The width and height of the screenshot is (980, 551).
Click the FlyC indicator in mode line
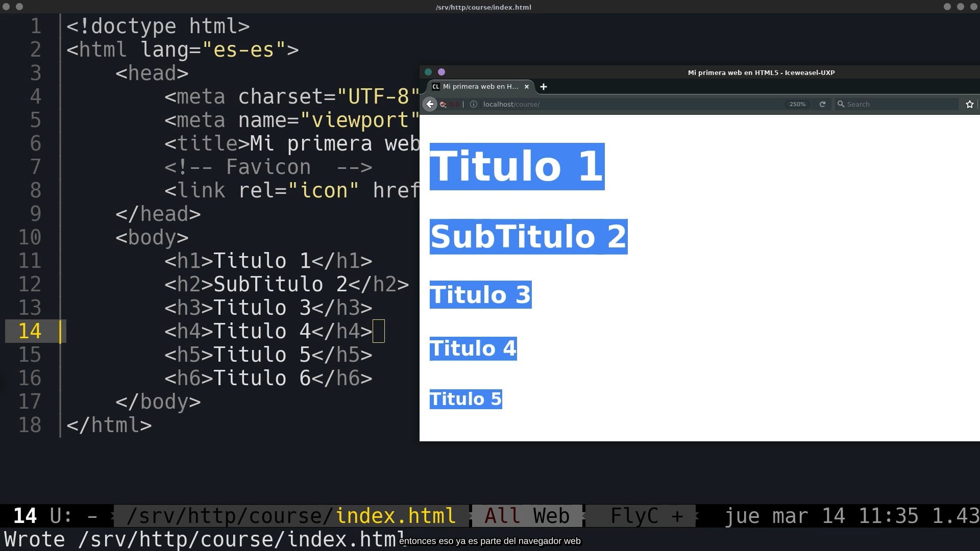click(634, 516)
